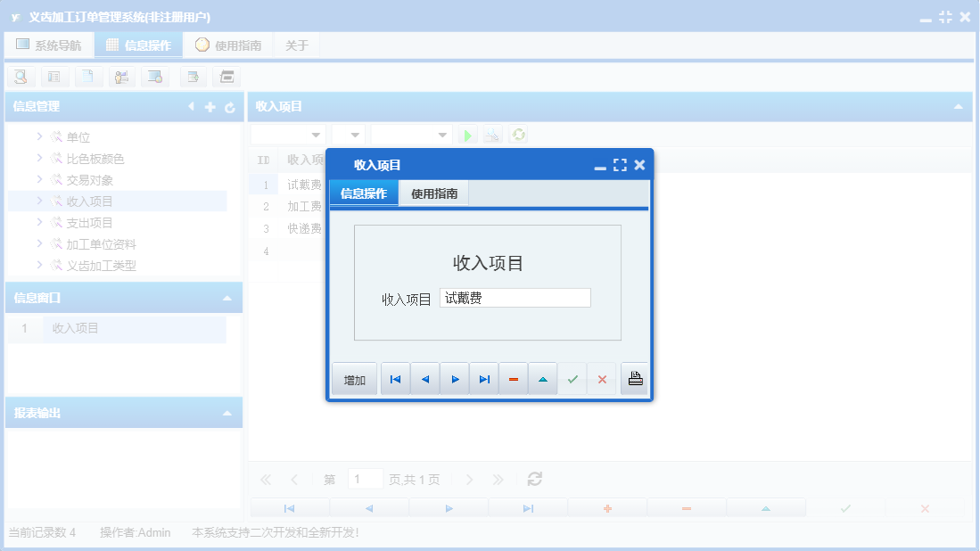This screenshot has width=980, height=551.
Task: Delete the record using the red minus icon
Action: [513, 378]
